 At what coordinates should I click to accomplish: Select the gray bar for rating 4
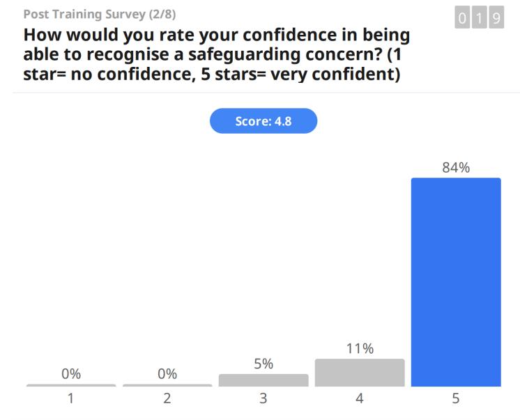[360, 372]
